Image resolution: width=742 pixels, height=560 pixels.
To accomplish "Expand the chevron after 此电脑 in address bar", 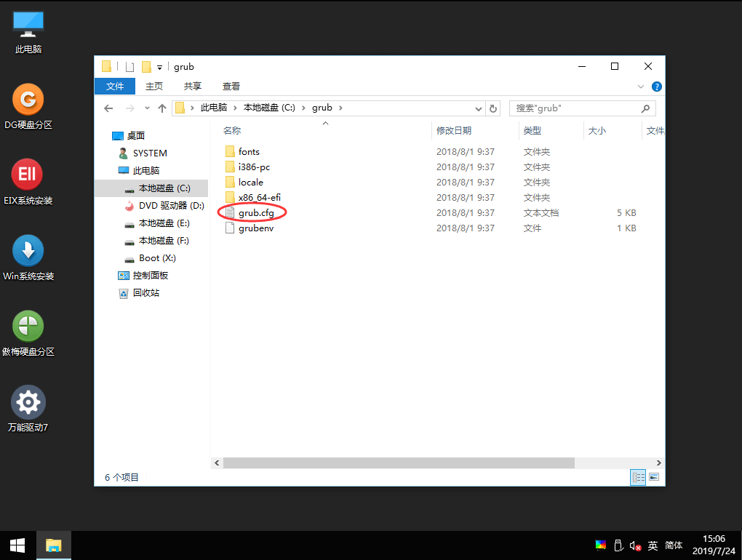I will coord(235,108).
